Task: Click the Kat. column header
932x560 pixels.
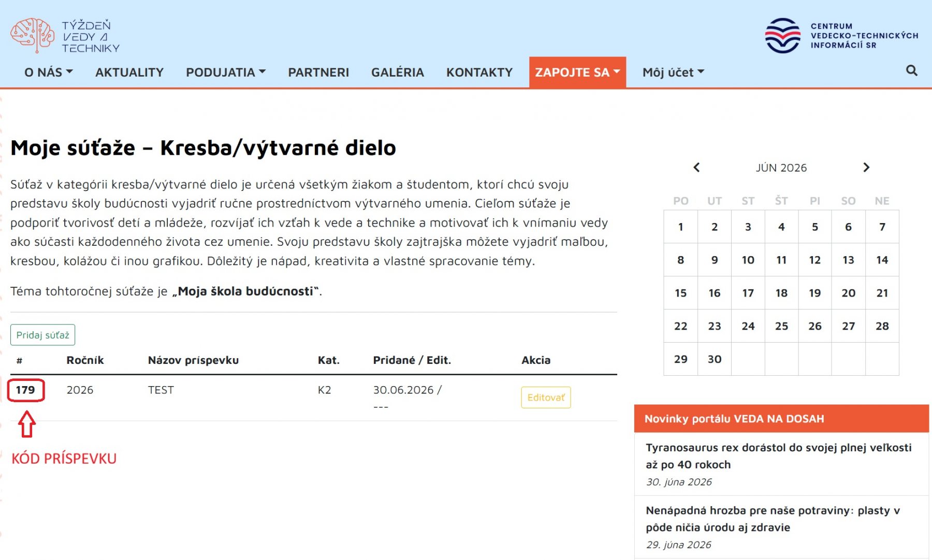Action: click(329, 360)
